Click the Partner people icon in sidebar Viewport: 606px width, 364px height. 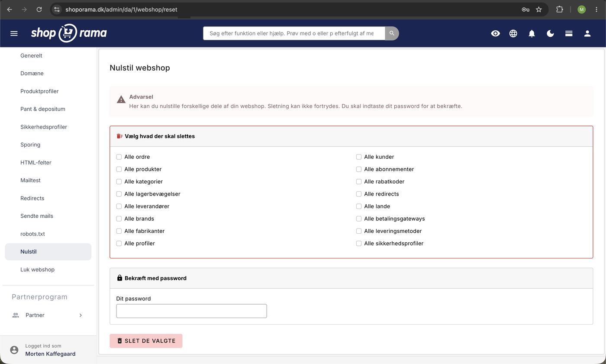(x=16, y=315)
